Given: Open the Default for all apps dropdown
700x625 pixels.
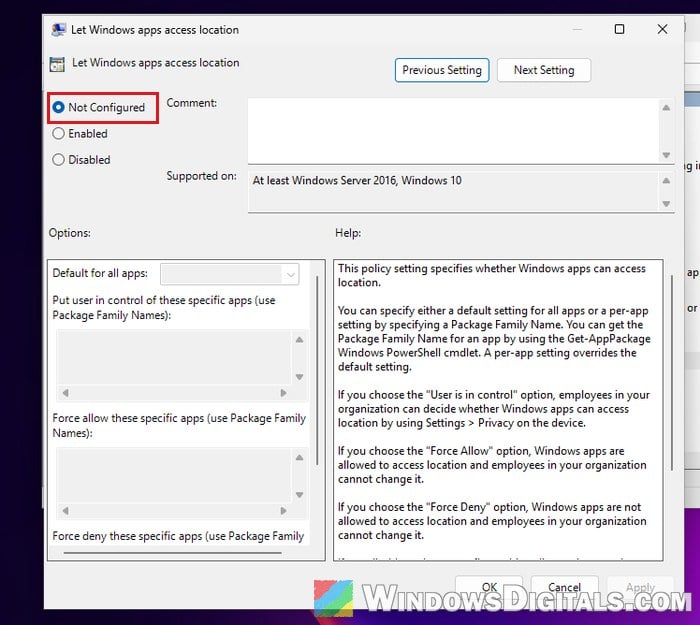Looking at the screenshot, I should point(229,274).
